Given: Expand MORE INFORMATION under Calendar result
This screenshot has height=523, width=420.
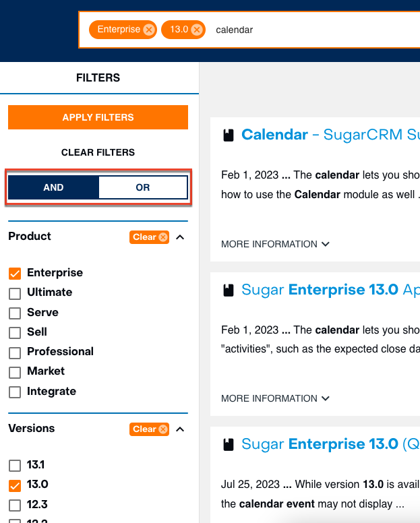Looking at the screenshot, I should click(275, 244).
